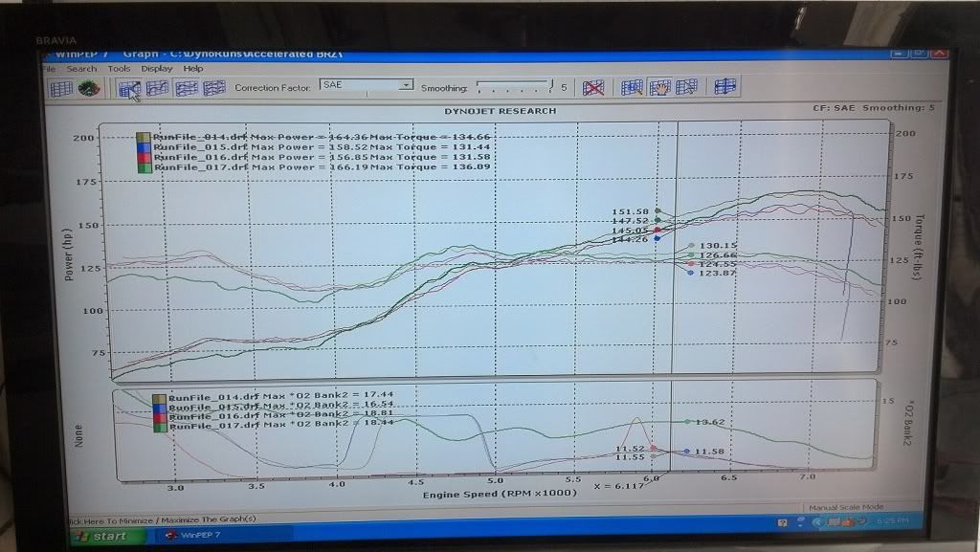The width and height of the screenshot is (980, 552).
Task: Click graph icon immediately left of Correction Factor label
Action: pyautogui.click(x=214, y=88)
